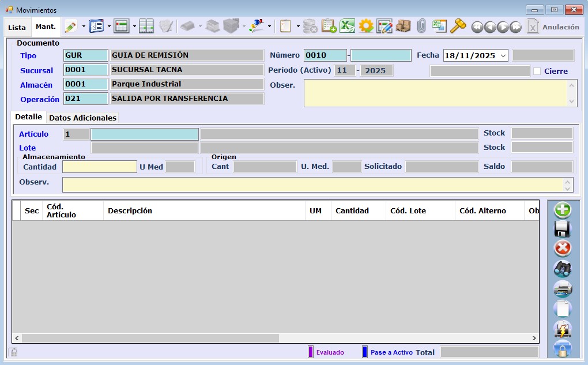Image resolution: width=588 pixels, height=365 pixels.
Task: Click the gavel icon in toolbar
Action: pos(458,27)
